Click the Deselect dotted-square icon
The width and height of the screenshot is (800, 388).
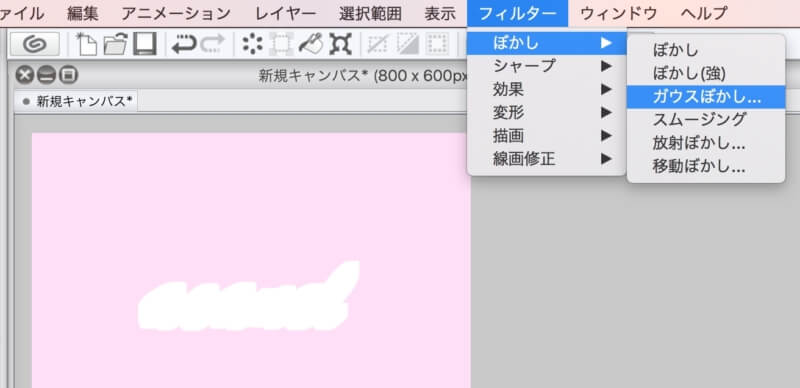(x=437, y=44)
